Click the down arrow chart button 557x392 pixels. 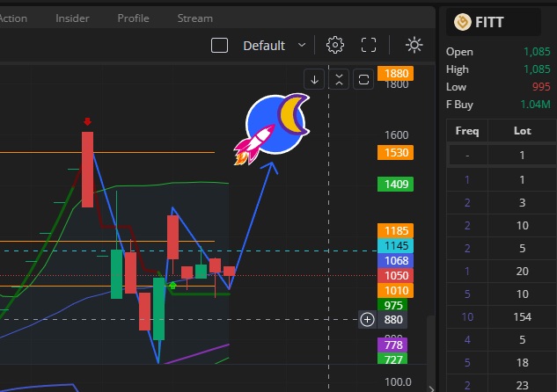pyautogui.click(x=314, y=79)
